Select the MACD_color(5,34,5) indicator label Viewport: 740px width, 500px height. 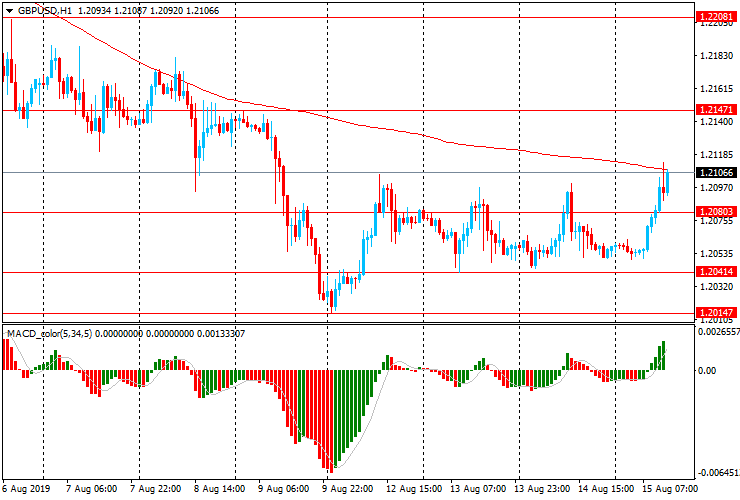(x=50, y=334)
